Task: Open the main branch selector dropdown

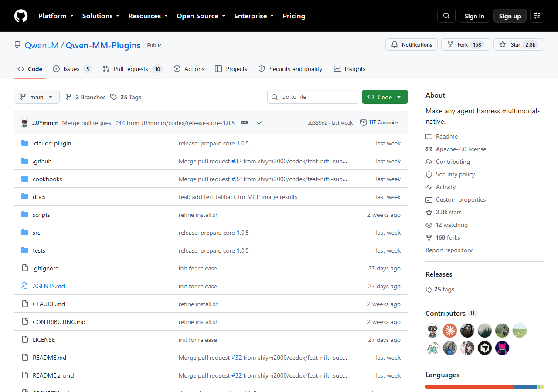Action: 37,97
